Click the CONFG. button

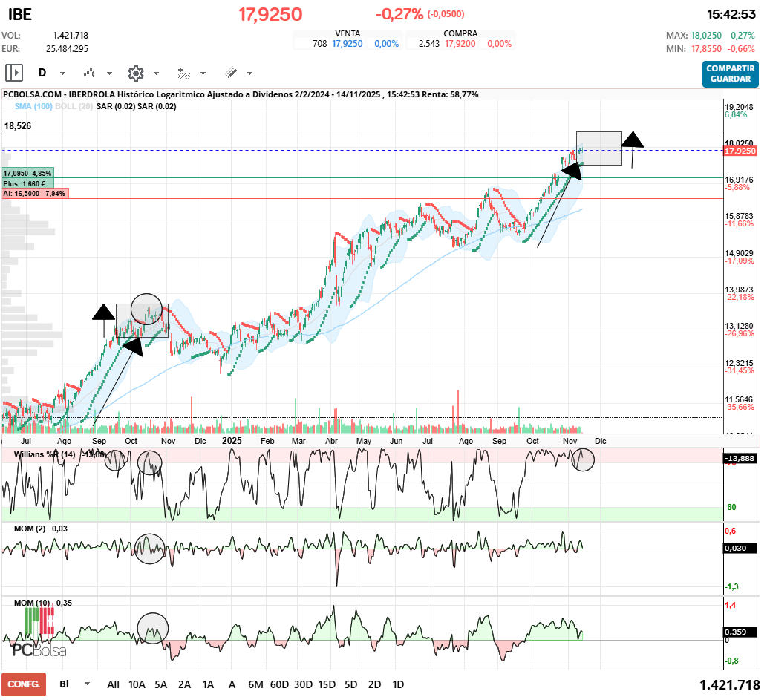coord(23,684)
